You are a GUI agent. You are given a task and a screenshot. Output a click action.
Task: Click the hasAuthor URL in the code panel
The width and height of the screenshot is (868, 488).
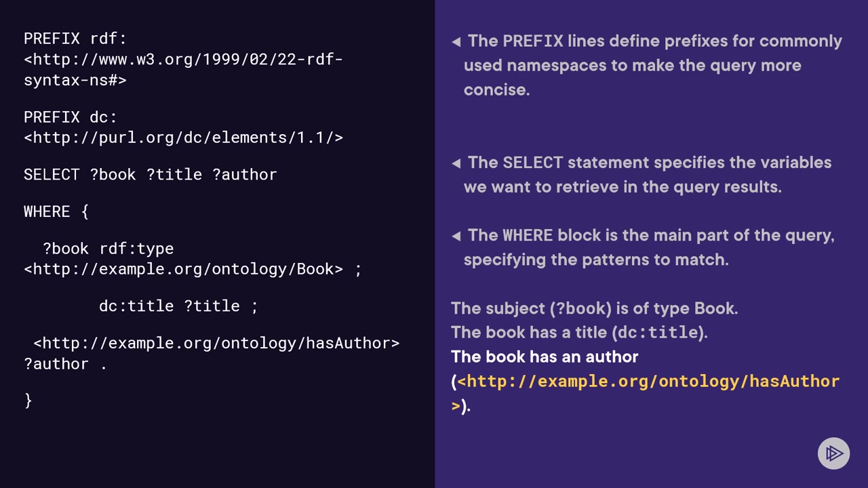pos(216,343)
